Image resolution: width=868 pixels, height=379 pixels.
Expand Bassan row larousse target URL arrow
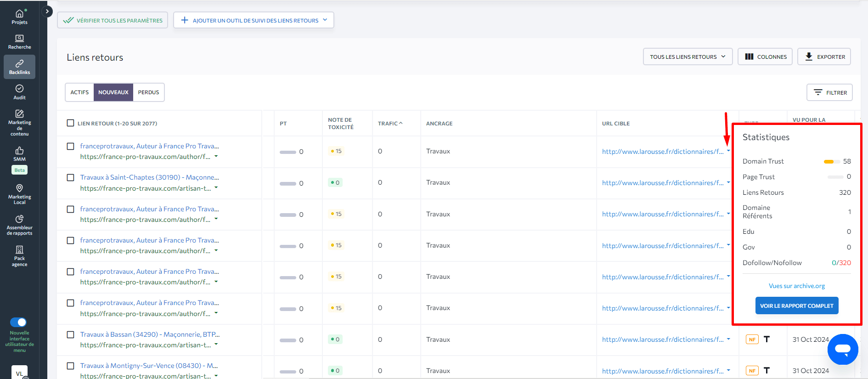728,339
